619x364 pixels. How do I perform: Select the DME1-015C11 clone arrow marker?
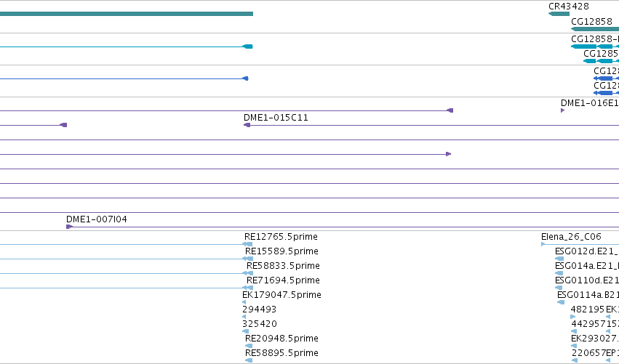point(247,125)
